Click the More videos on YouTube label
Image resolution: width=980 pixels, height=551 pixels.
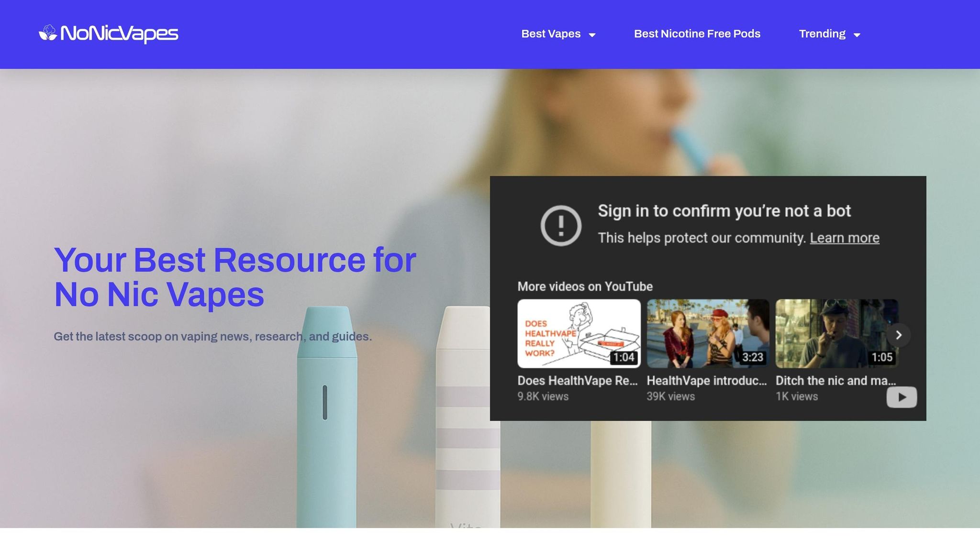pos(585,287)
